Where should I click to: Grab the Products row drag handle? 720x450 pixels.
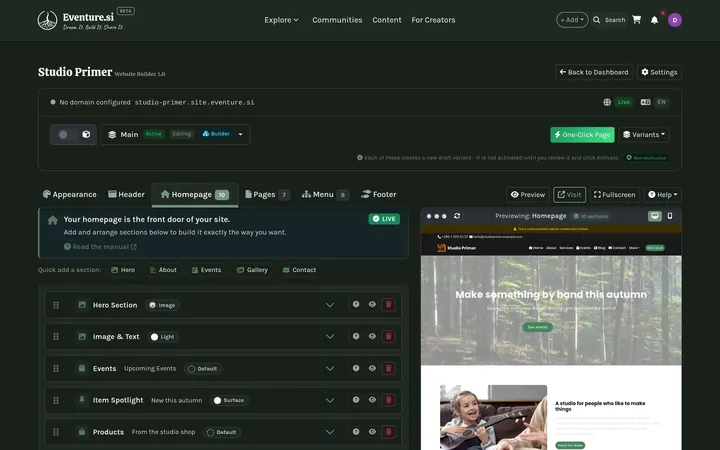[x=56, y=432]
